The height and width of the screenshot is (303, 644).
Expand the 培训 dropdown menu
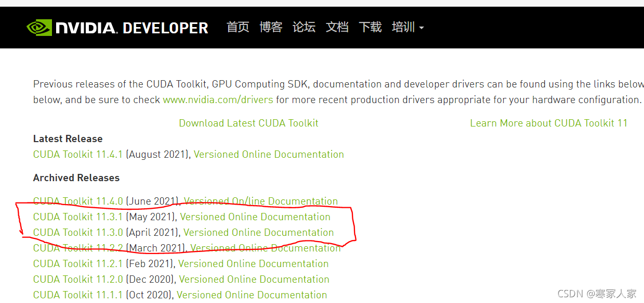(x=408, y=27)
